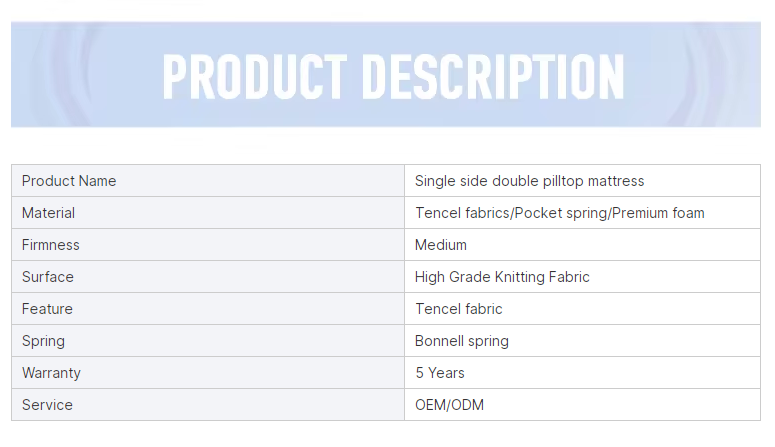Image resolution: width=775 pixels, height=447 pixels.
Task: Click the PRODUCT DESCRIPTION banner heading
Action: [x=393, y=77]
